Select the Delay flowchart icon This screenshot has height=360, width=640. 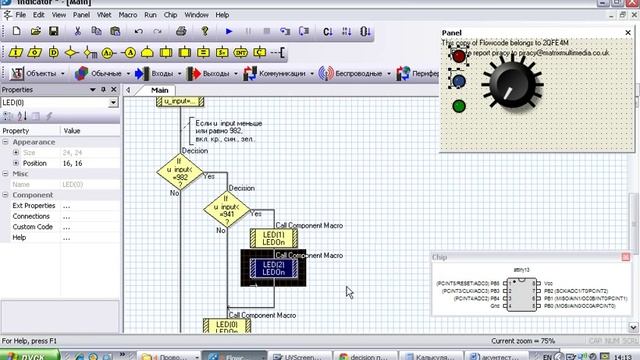click(53, 52)
